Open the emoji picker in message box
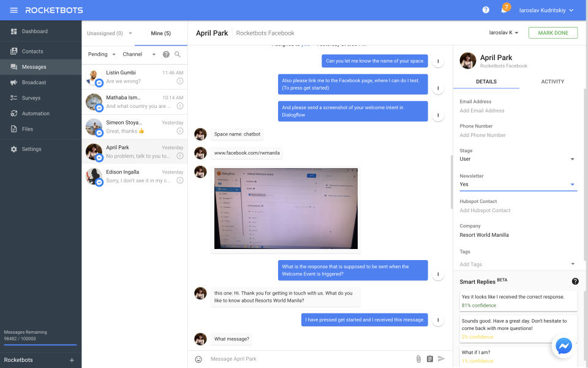This screenshot has height=368, width=588. tap(198, 359)
